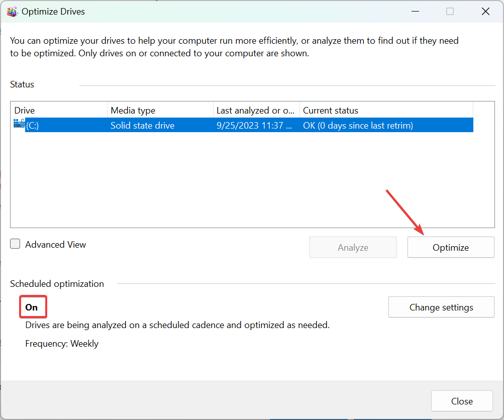Click the Status section heading
This screenshot has width=504, height=420.
22,84
